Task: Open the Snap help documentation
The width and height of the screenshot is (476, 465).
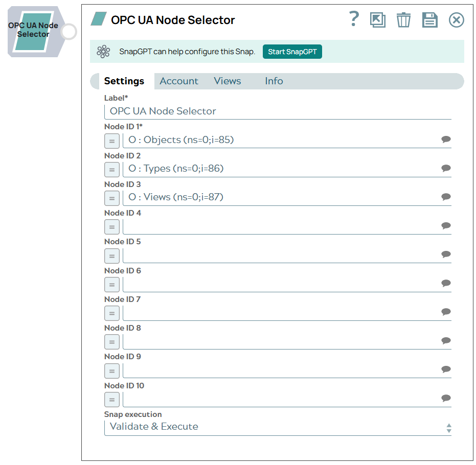Action: (x=354, y=19)
